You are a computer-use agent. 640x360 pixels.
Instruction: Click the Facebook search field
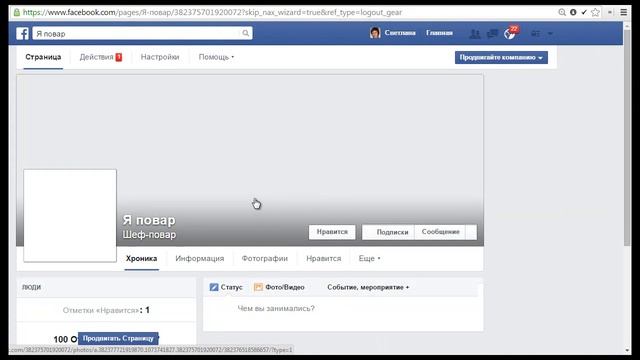point(142,33)
